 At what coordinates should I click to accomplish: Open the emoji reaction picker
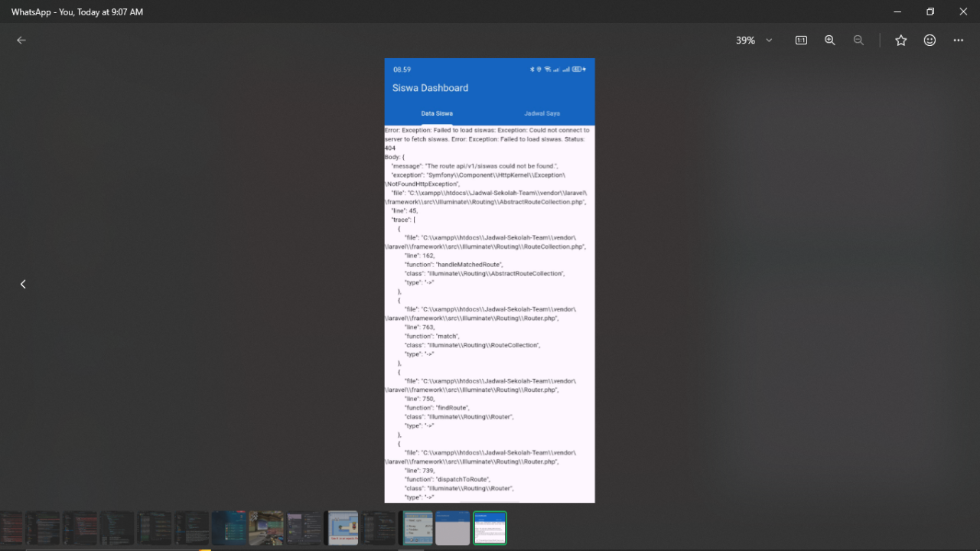930,41
